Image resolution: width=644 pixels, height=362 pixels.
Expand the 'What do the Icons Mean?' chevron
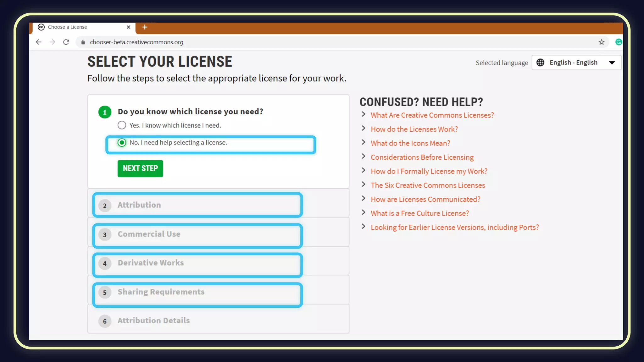pyautogui.click(x=364, y=142)
